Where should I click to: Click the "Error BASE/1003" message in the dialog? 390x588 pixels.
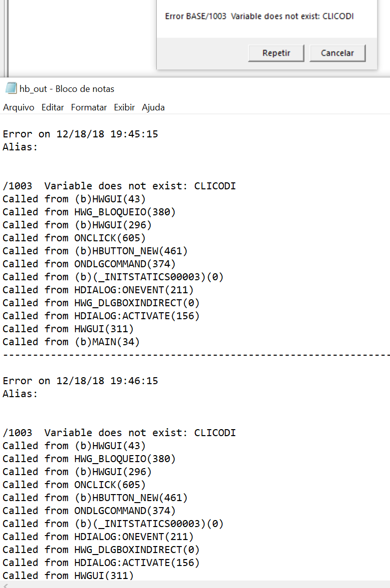(259, 16)
